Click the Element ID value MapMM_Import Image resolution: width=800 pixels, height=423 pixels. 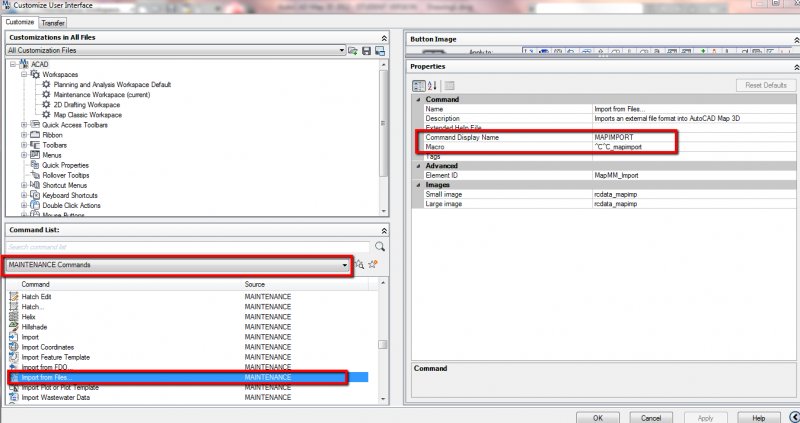[x=616, y=175]
